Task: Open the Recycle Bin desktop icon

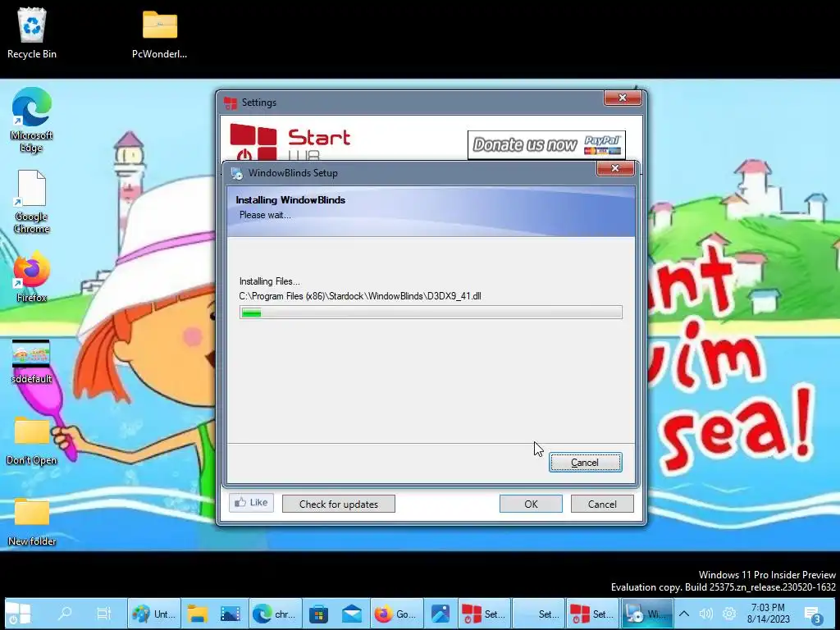Action: (32, 34)
